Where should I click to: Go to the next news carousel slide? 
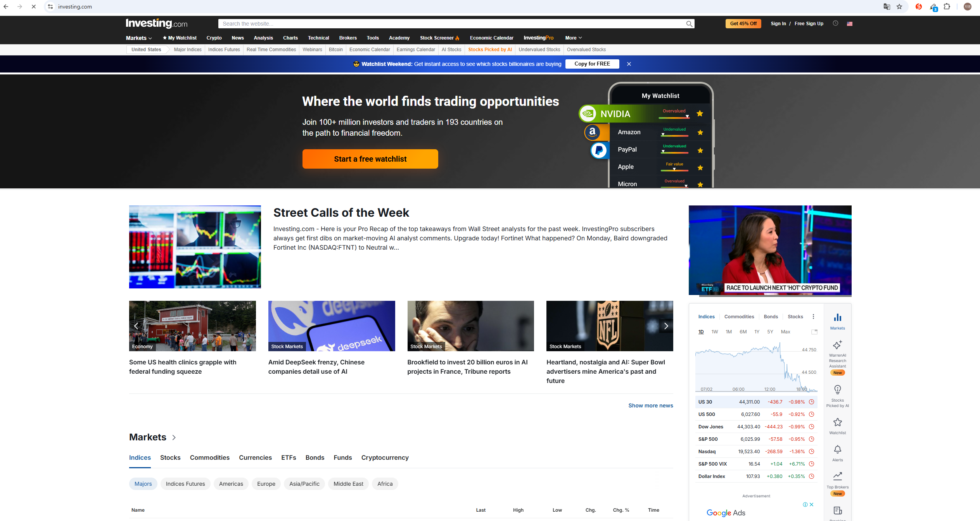click(x=666, y=326)
